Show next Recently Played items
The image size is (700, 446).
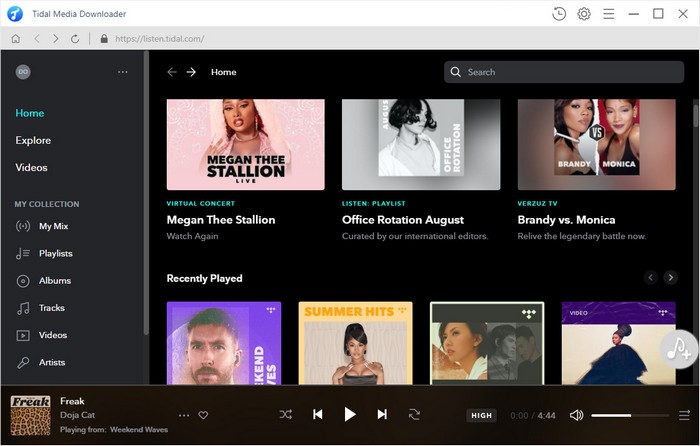click(670, 277)
